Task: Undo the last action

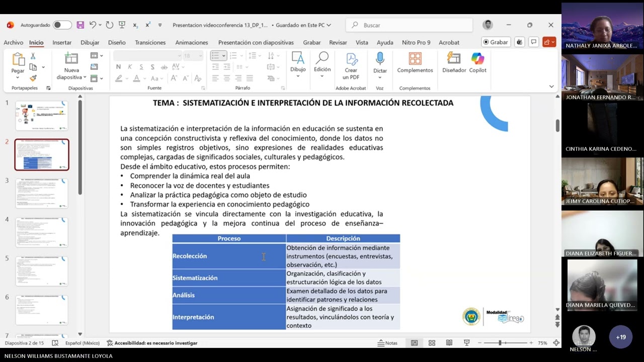Action: [x=93, y=25]
